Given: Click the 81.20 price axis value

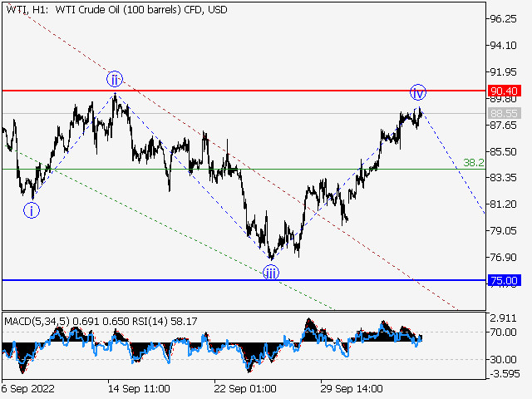Looking at the screenshot, I should pos(504,204).
